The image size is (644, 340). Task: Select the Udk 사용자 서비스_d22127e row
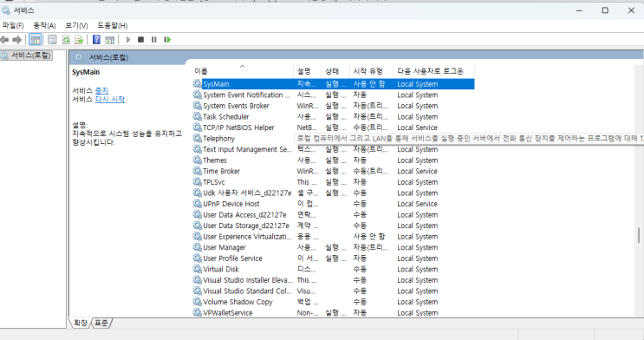pyautogui.click(x=333, y=193)
